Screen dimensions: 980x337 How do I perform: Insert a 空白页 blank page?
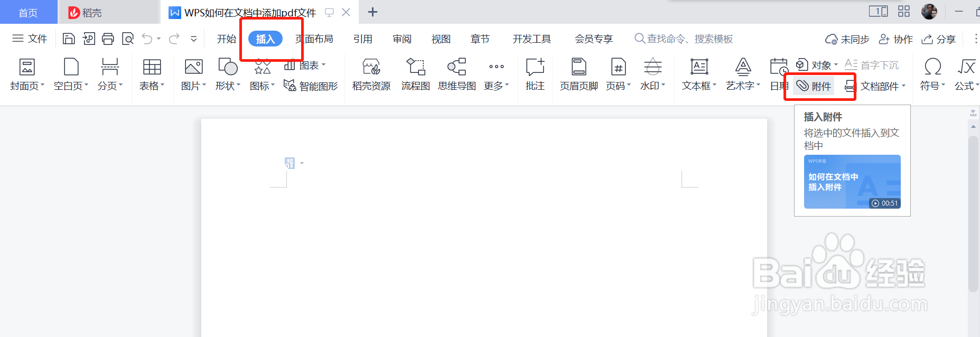tap(71, 74)
